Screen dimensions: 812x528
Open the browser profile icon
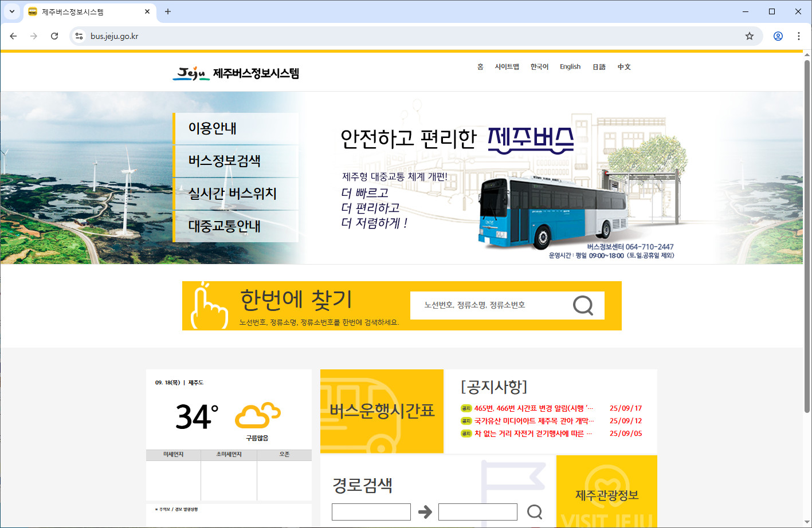[x=778, y=36]
